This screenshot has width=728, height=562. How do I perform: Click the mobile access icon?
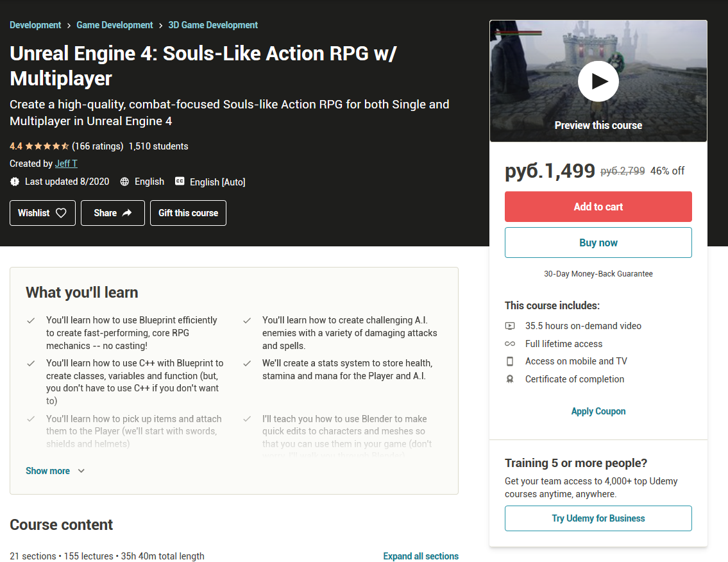[510, 361]
